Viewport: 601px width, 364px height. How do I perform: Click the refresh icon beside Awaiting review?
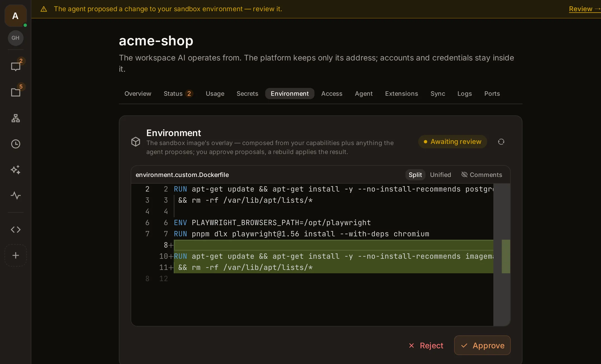(x=501, y=142)
